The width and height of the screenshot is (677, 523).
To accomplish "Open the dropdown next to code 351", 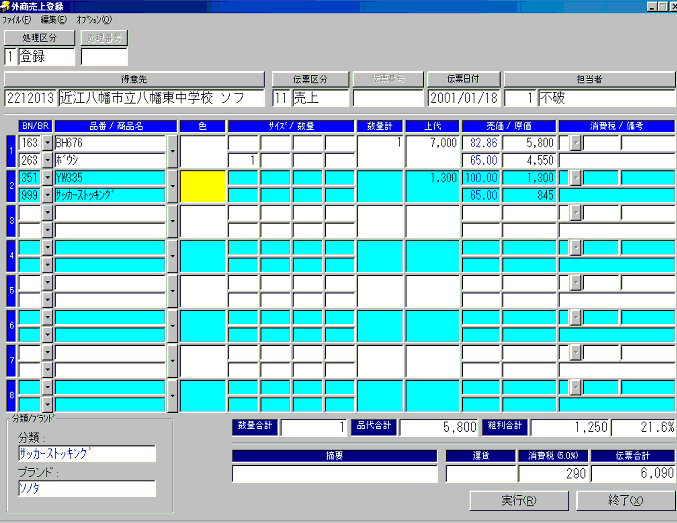I will [x=47, y=178].
